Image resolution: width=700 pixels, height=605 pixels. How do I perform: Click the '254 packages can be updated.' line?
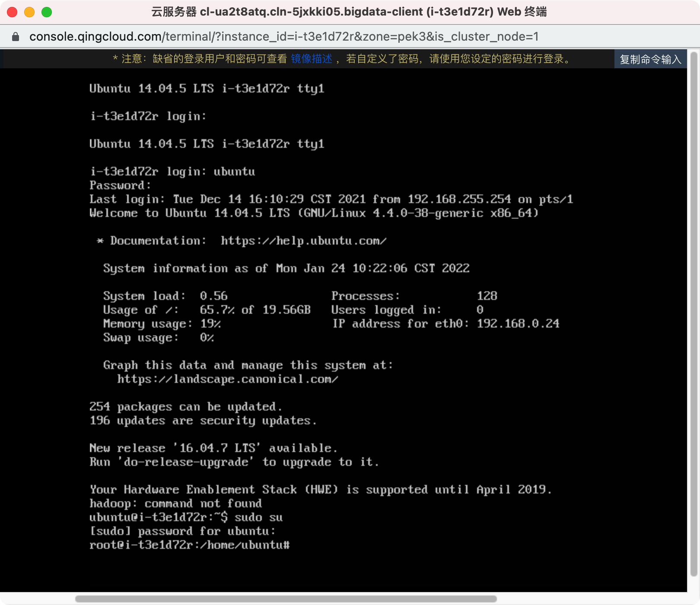point(186,407)
